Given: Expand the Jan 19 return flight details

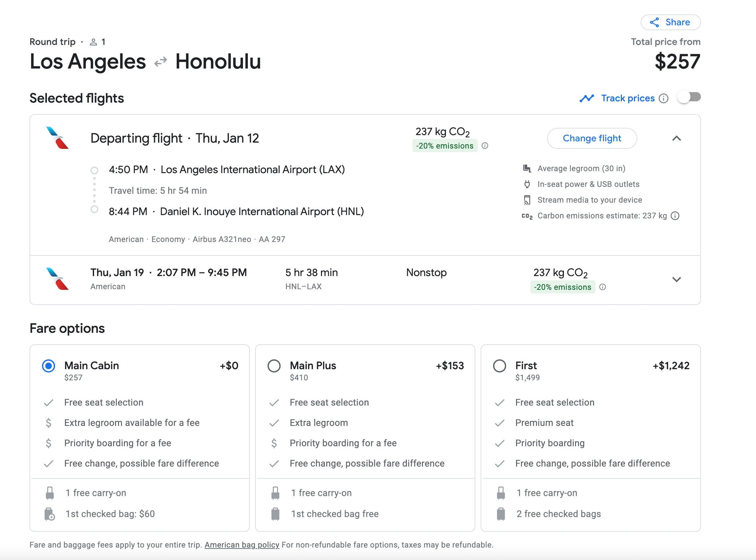Looking at the screenshot, I should click(676, 279).
